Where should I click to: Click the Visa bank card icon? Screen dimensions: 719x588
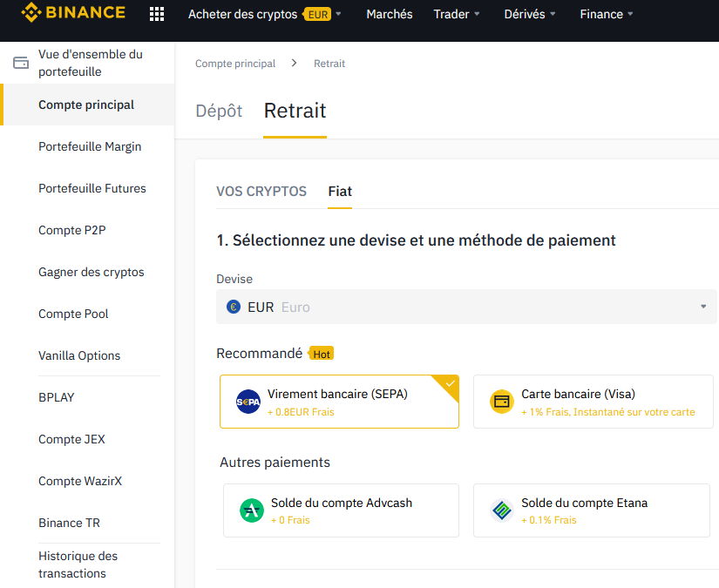502,402
